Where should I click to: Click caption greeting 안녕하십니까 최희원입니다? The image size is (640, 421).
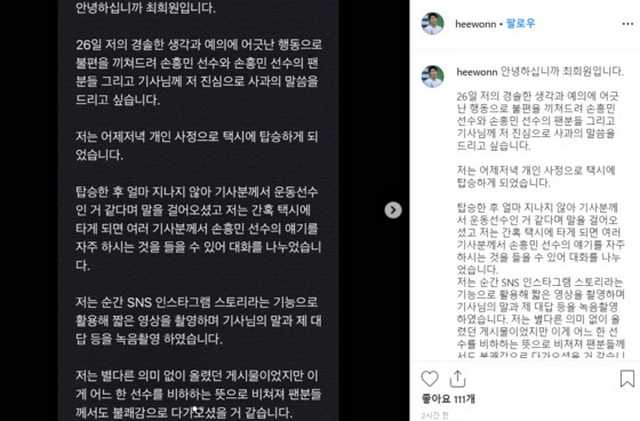click(x=562, y=71)
